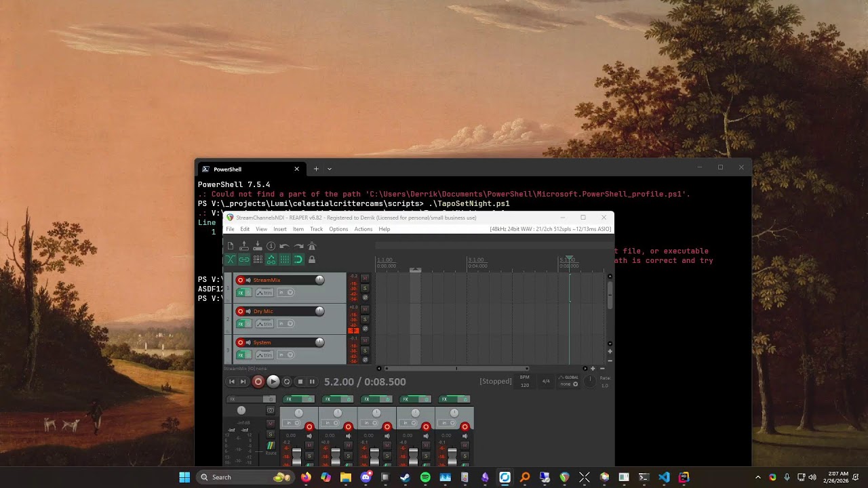868x488 pixels.
Task: Mute the Dry Mic track
Action: 365,309
